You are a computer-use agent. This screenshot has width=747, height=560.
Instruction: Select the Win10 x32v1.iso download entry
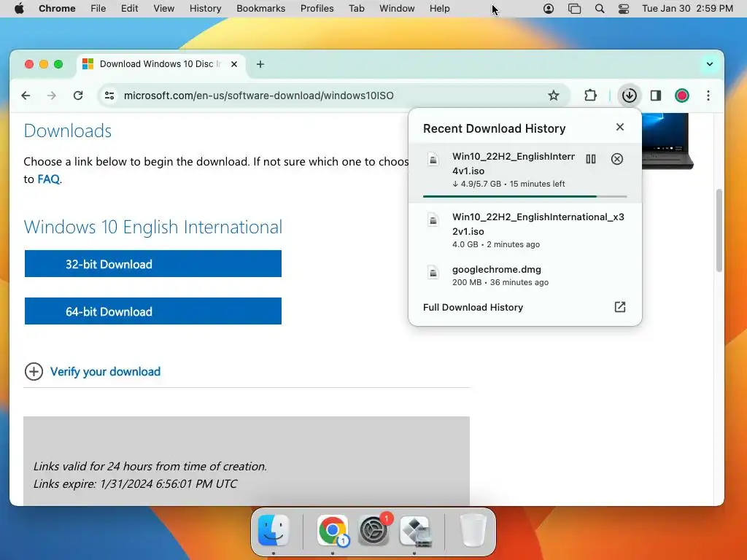click(x=525, y=230)
